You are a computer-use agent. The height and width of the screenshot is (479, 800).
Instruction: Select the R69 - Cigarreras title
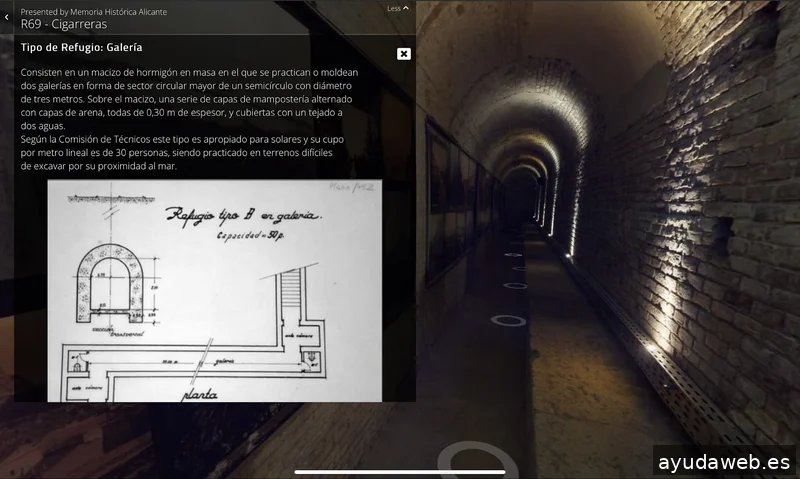(63, 24)
